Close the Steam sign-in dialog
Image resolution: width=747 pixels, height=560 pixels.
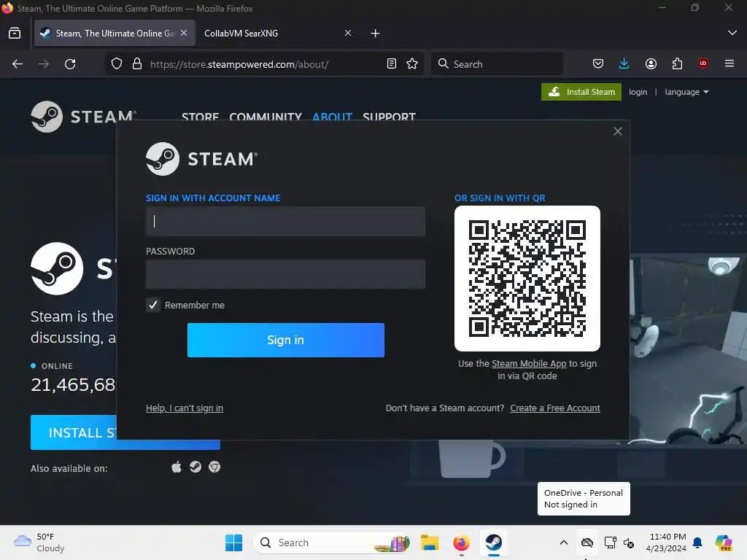click(x=617, y=131)
